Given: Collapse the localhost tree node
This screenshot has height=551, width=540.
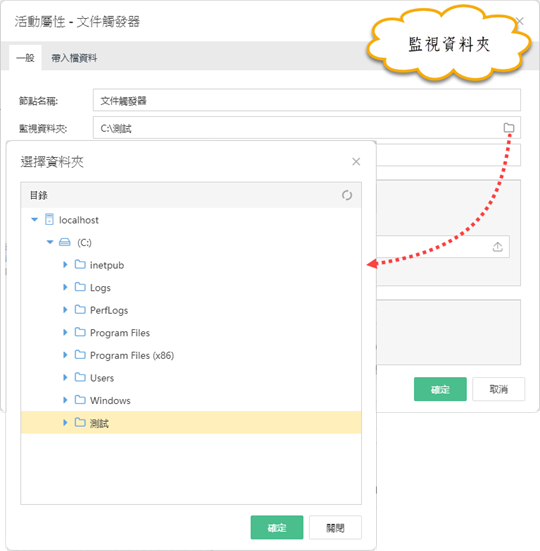Looking at the screenshot, I should point(34,220).
